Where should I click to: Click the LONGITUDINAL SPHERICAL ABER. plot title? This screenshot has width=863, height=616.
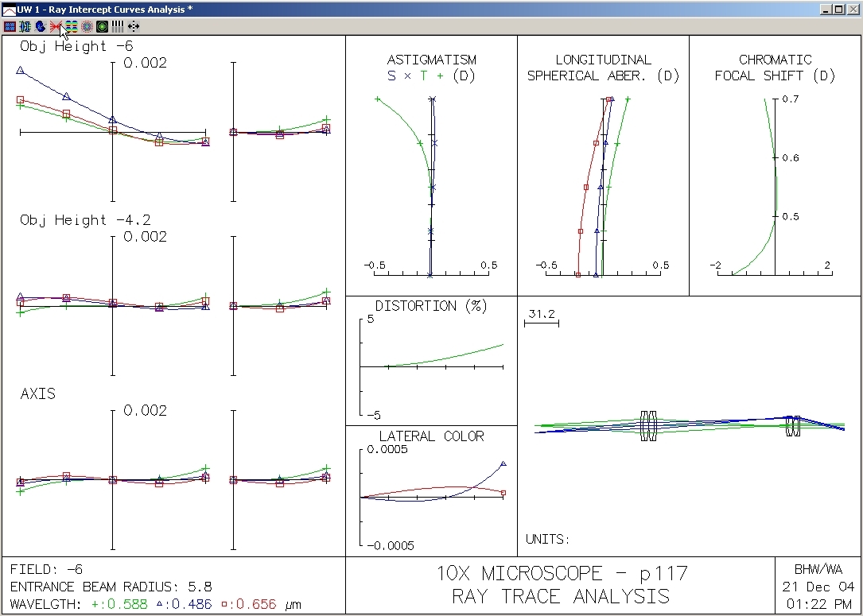[603, 68]
